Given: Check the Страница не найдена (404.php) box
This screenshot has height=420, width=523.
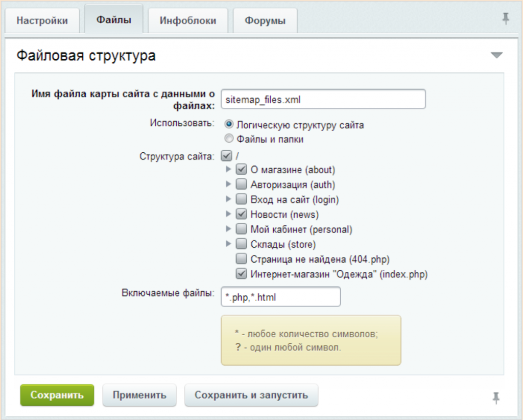Looking at the screenshot, I should click(242, 259).
